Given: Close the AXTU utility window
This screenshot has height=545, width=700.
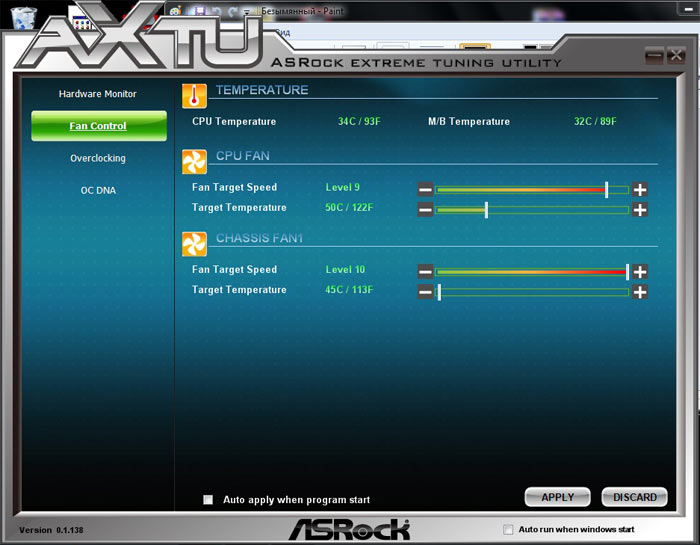Looking at the screenshot, I should pyautogui.click(x=676, y=55).
